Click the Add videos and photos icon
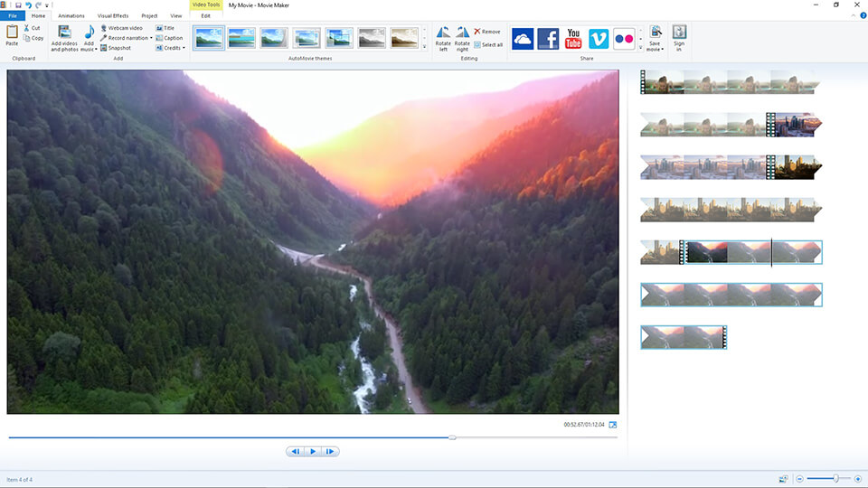This screenshot has width=868, height=488. [64, 33]
